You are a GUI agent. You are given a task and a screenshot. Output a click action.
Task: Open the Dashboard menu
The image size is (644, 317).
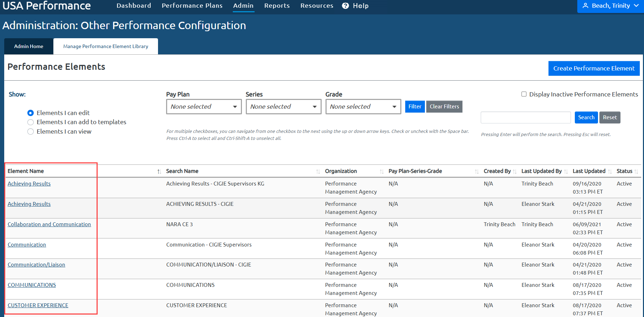tap(134, 6)
